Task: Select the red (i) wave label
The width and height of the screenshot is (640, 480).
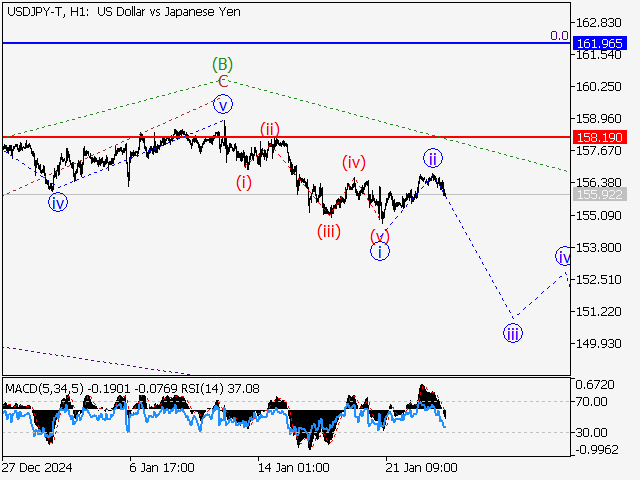Action: [x=244, y=182]
